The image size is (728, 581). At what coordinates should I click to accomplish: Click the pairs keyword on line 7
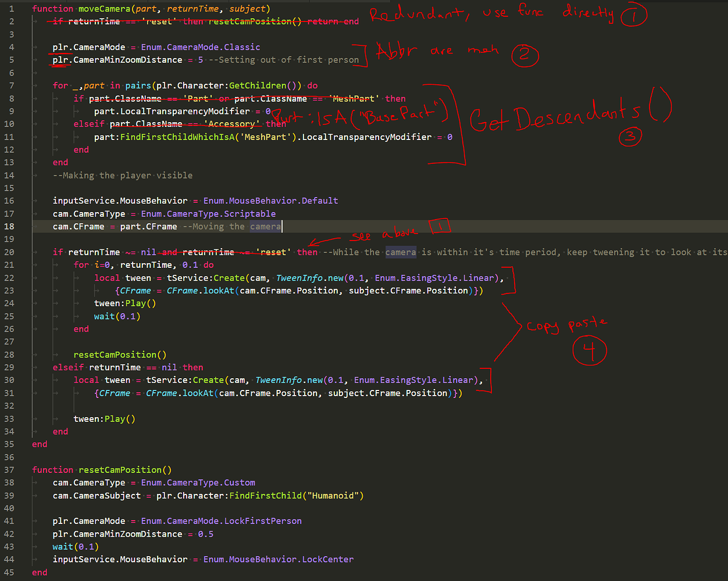(x=137, y=85)
